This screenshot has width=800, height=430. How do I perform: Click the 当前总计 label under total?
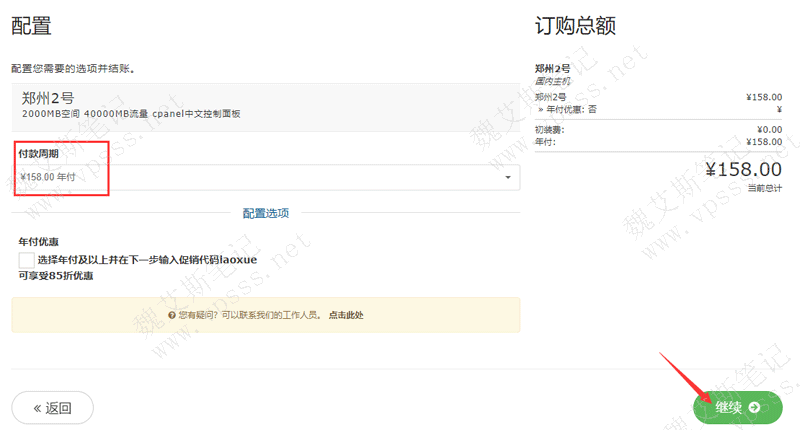click(x=764, y=188)
